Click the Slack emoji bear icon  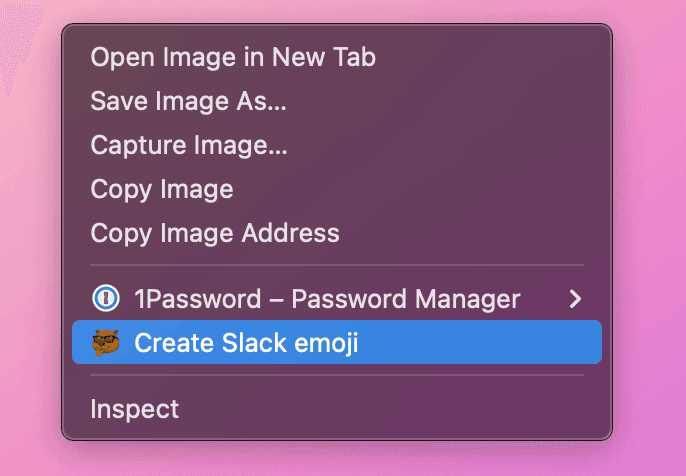coord(105,343)
